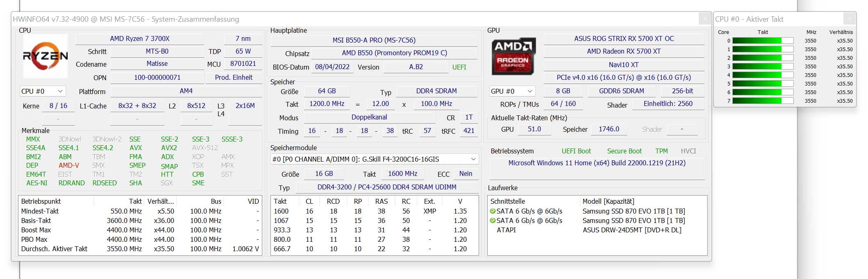The width and height of the screenshot is (868, 279).
Task: Click the tRFC 421 value
Action: (469, 131)
